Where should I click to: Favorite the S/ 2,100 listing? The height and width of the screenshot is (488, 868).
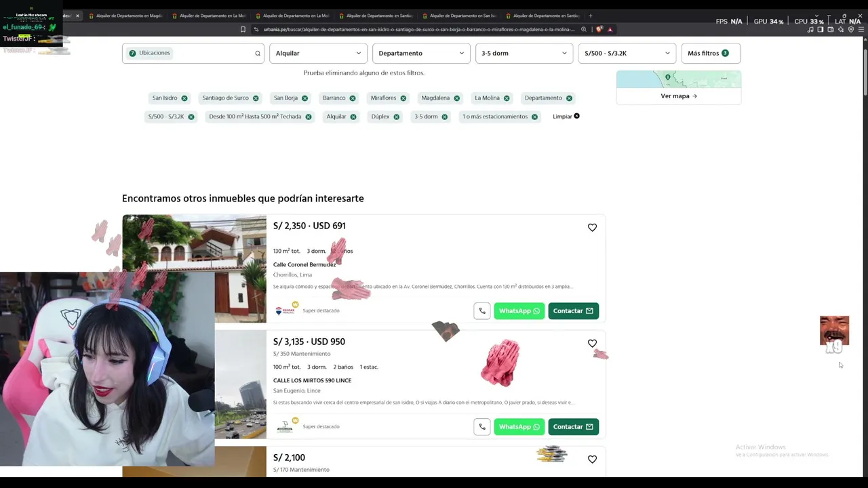[592, 460]
